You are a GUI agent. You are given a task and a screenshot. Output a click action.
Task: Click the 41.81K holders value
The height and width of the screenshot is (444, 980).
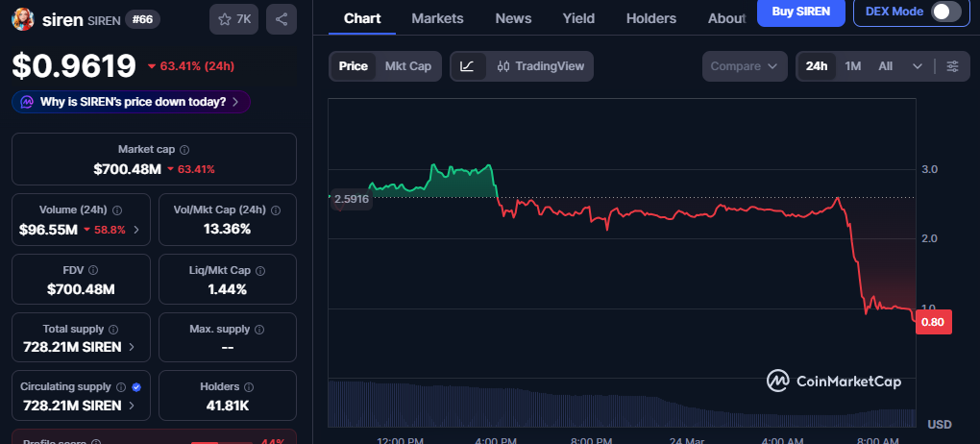[228, 406]
